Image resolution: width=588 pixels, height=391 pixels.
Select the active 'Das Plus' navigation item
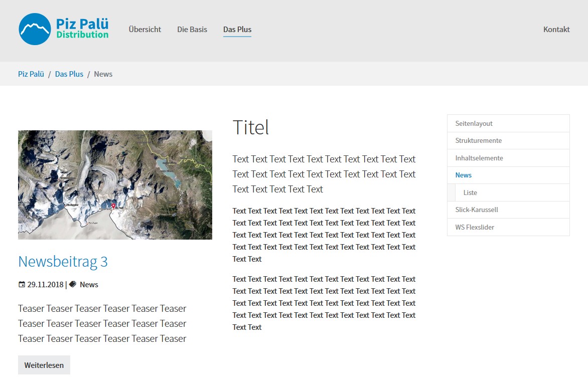coord(237,29)
